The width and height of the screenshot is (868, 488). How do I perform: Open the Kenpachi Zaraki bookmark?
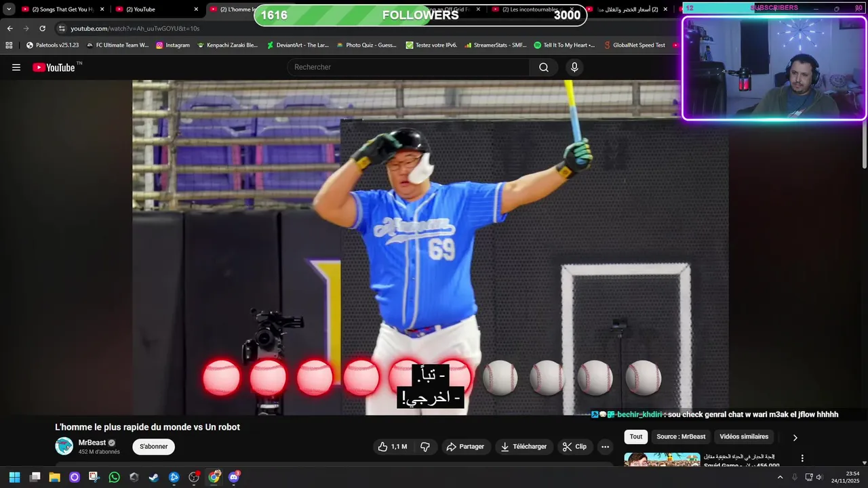coord(227,45)
